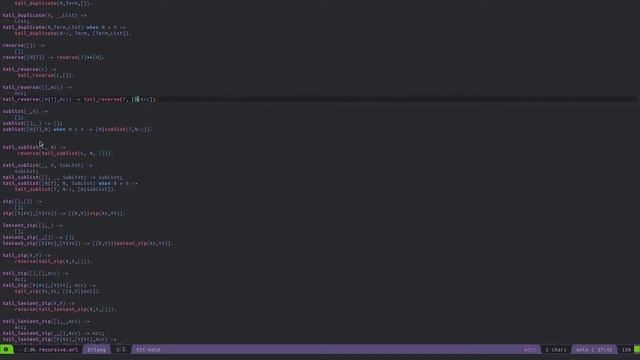The height and width of the screenshot is (360, 640).
Task: Click the line 'reverse([H|T]) -> reverse(T)++[H].'
Action: (53, 58)
